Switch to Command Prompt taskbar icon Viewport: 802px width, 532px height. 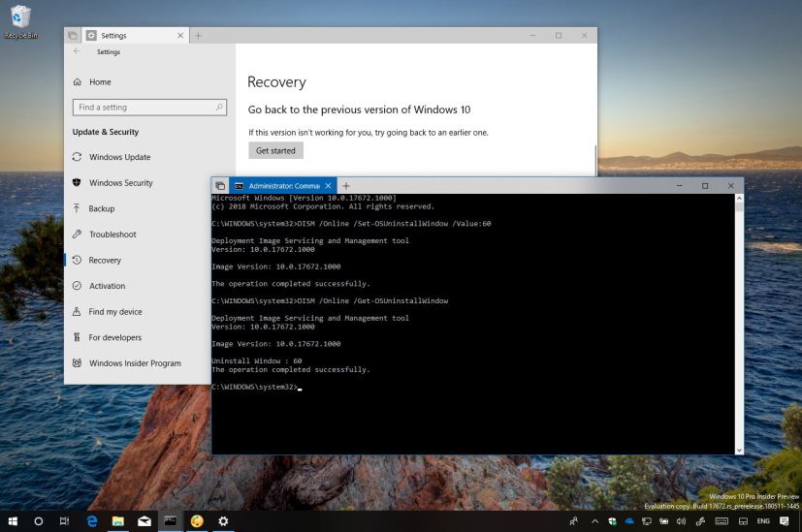[171, 521]
